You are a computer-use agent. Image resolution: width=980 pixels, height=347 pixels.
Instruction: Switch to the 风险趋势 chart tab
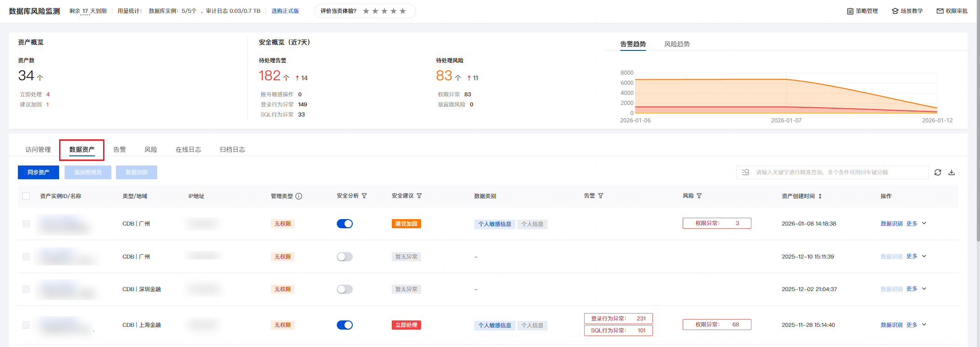[677, 44]
